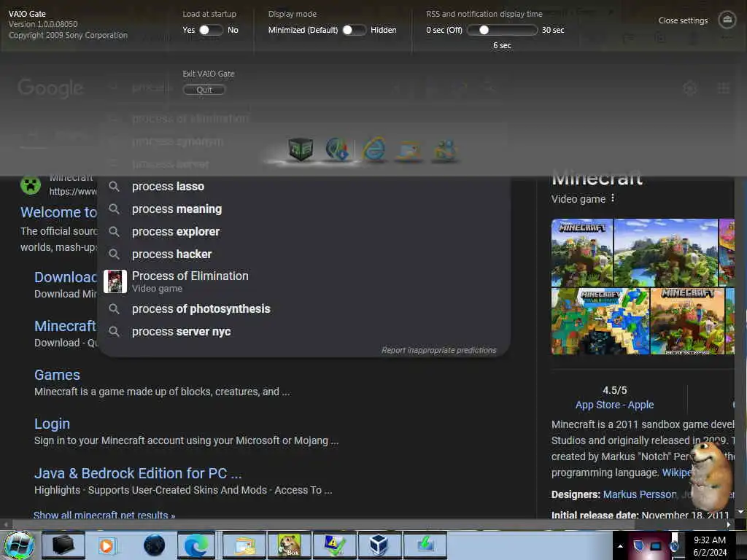Select suggestion 'process of photosynthesis'
747x560 pixels.
click(x=303, y=309)
